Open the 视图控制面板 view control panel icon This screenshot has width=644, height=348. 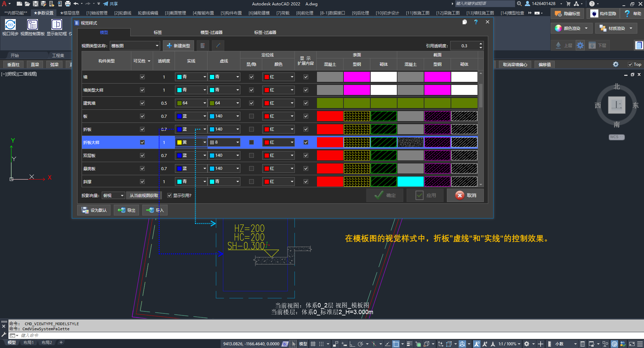pyautogui.click(x=33, y=25)
